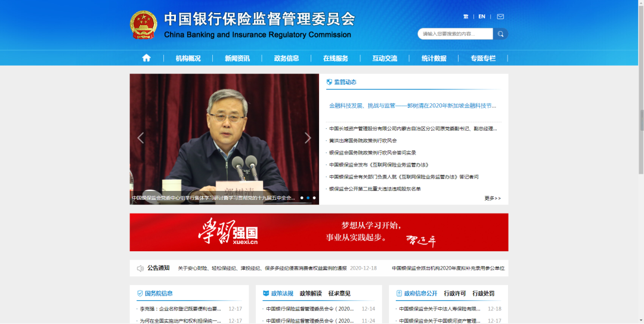Switch language to EN
The height and width of the screenshot is (324, 644).
click(x=482, y=17)
